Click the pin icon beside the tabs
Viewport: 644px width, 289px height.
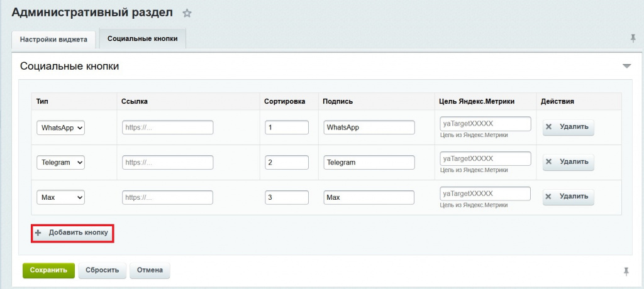tap(633, 38)
